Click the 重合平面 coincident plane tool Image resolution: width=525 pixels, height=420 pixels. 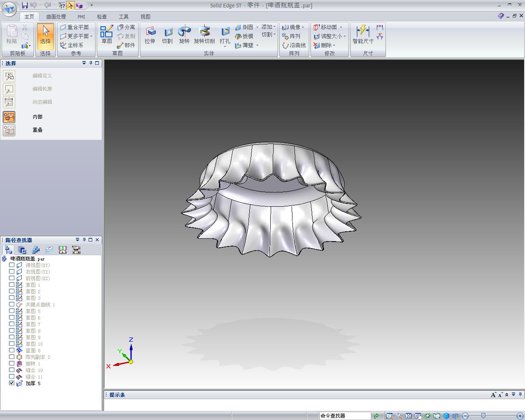[x=74, y=27]
